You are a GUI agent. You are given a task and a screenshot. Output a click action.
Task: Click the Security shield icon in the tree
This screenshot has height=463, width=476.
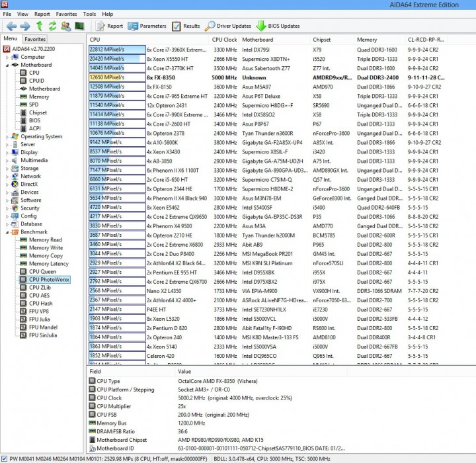[15, 208]
